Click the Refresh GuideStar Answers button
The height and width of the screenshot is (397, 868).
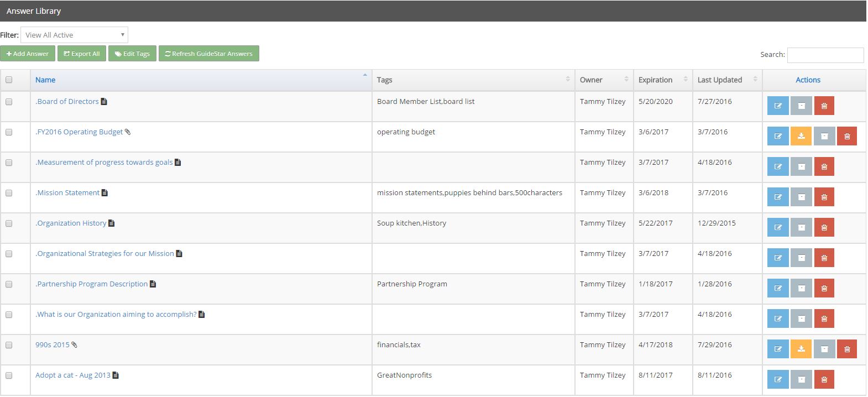pyautogui.click(x=208, y=54)
